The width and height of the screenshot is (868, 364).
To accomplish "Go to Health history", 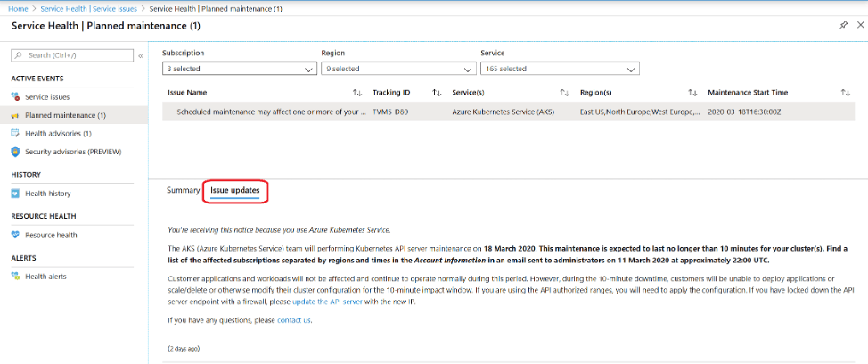I will [47, 194].
